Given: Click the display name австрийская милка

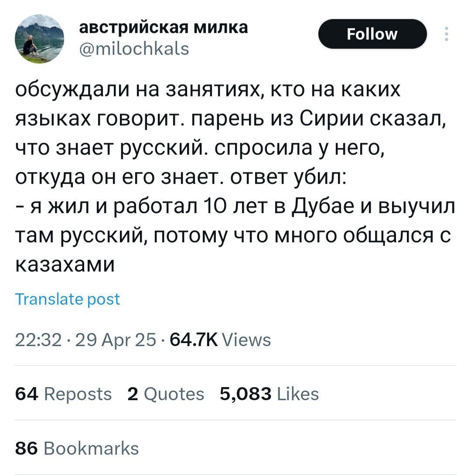Looking at the screenshot, I should coord(164,27).
